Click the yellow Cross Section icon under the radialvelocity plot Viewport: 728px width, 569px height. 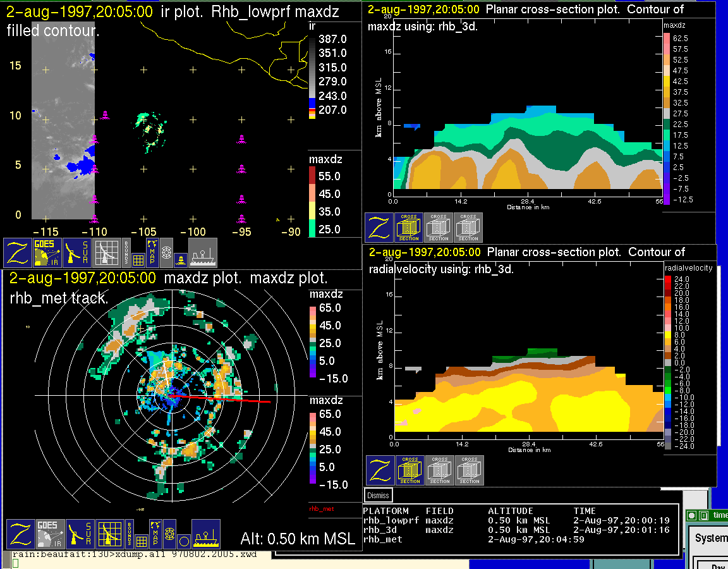click(x=410, y=470)
